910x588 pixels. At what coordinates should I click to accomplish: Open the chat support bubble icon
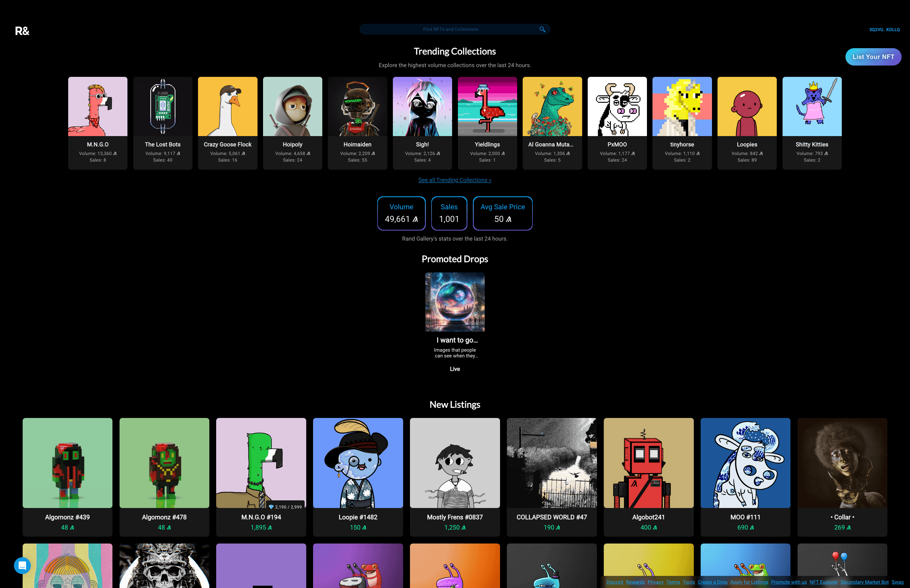(22, 565)
